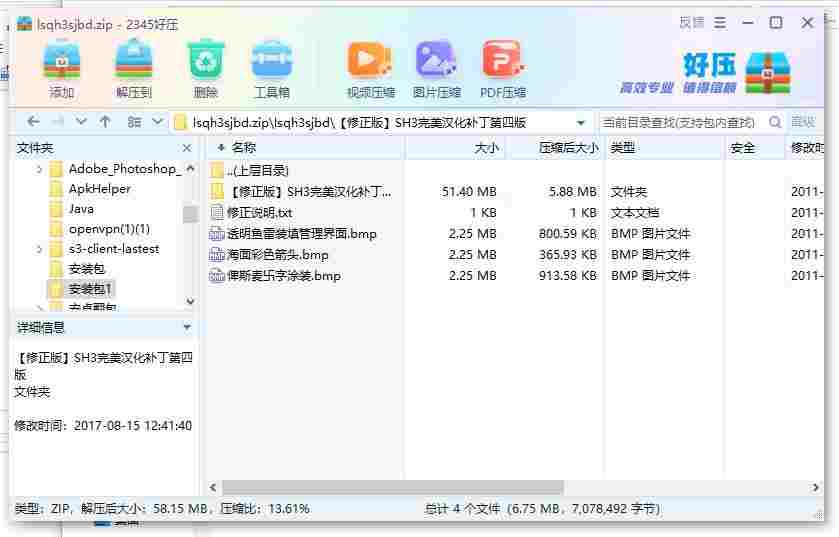Viewport: 839px width, 537px height.
Task: Click the 51.40 MB size cell
Action: coord(469,191)
